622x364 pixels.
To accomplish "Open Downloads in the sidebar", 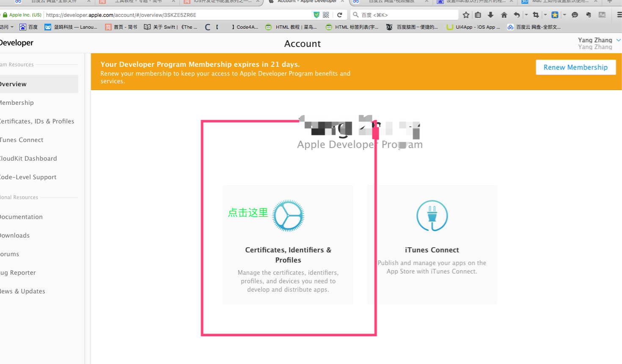I will [x=15, y=235].
